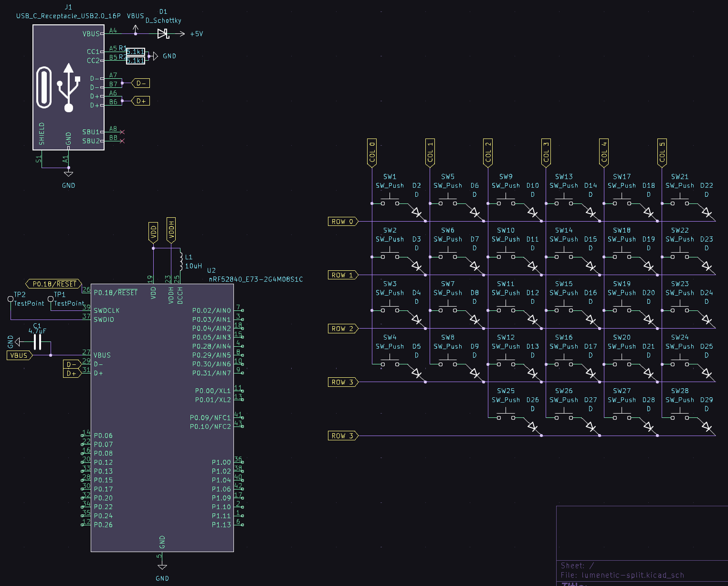728x586 pixels.
Task: Click the ROW 2 net label
Action: tap(342, 329)
